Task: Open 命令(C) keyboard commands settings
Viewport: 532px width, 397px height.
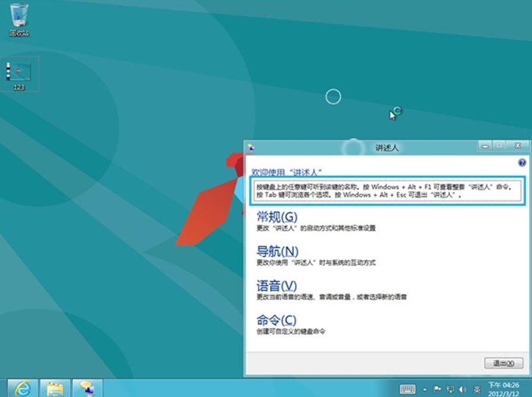Action: point(276,320)
